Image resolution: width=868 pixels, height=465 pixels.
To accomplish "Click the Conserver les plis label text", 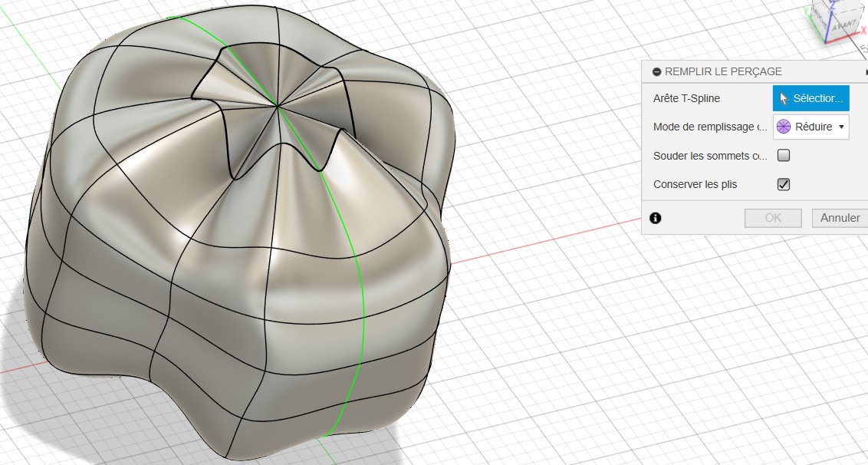I will (694, 184).
